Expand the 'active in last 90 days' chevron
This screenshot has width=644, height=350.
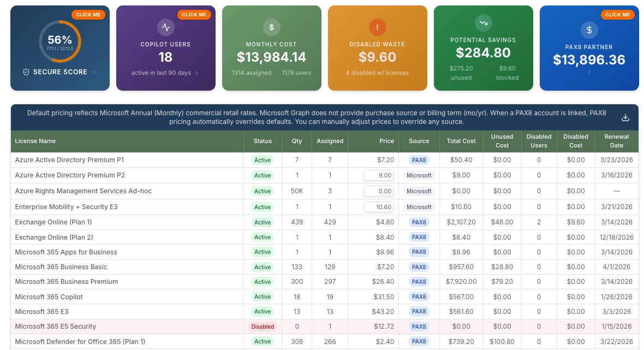(x=196, y=73)
